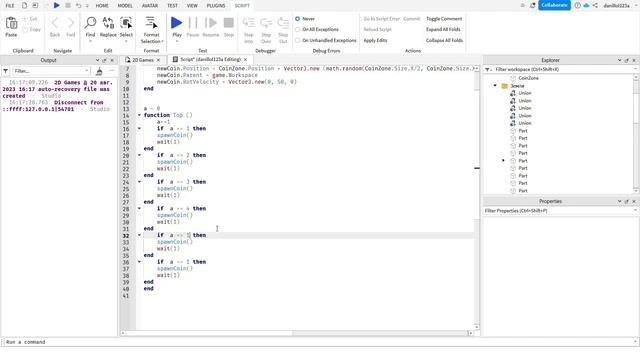Click the filter funnel icon in Output panel
The width and height of the screenshot is (640, 360).
(5, 71)
